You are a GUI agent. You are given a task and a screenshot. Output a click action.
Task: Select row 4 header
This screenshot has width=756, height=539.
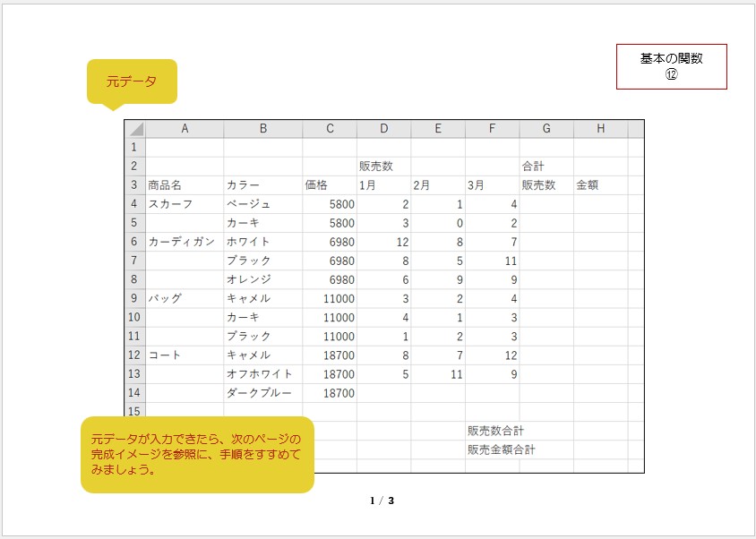(135, 204)
